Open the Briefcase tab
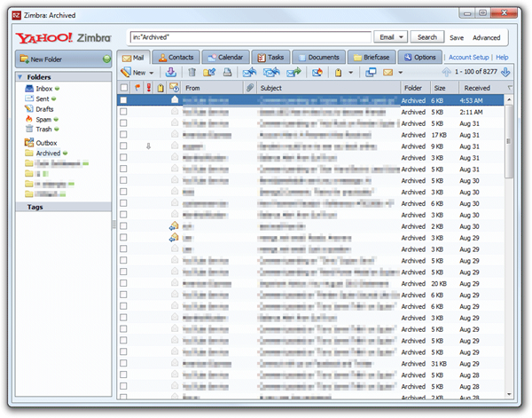Image resolution: width=532 pixels, height=418 pixels. pos(372,57)
